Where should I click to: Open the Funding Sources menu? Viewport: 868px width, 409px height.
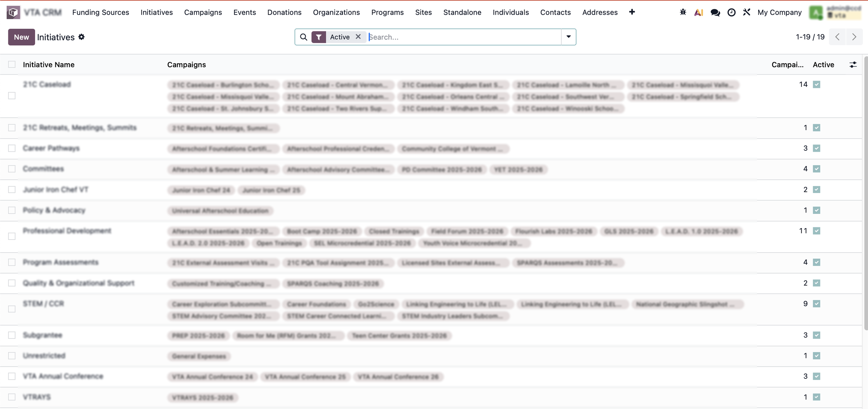tap(100, 12)
